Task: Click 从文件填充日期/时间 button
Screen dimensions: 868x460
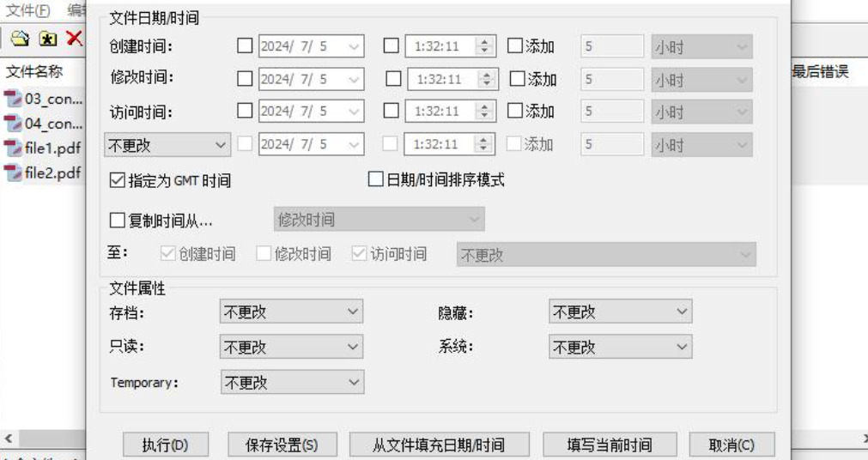Action: (x=439, y=445)
